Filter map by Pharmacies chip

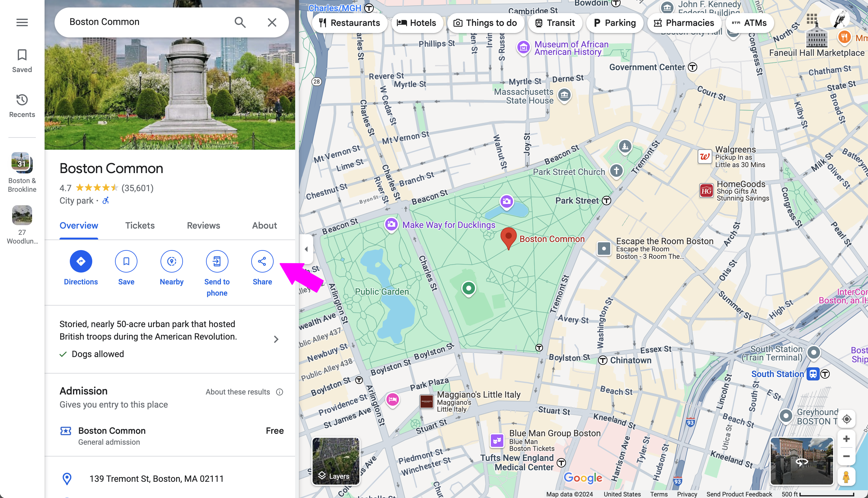click(x=684, y=23)
